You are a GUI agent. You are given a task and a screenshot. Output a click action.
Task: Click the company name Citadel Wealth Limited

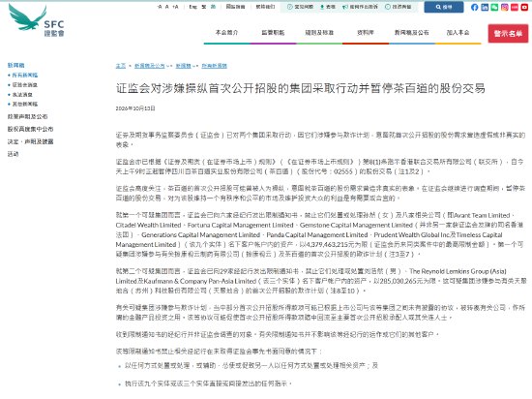(148, 225)
